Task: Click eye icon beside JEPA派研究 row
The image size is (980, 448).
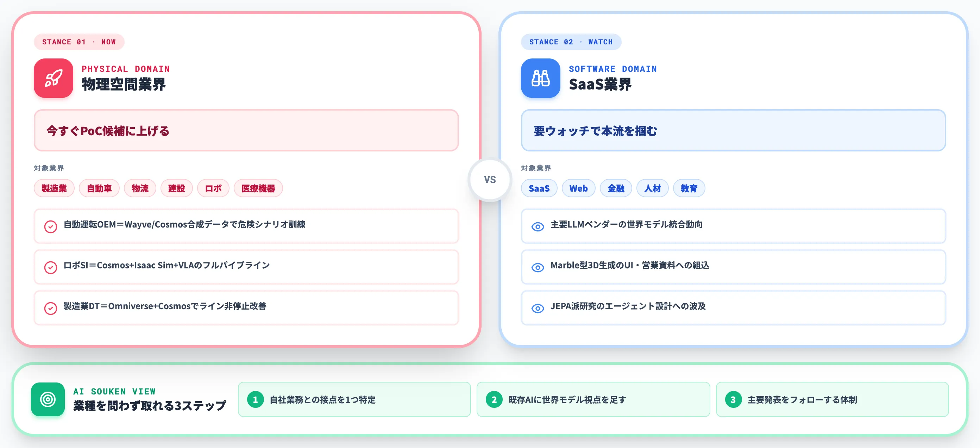Action: click(538, 308)
